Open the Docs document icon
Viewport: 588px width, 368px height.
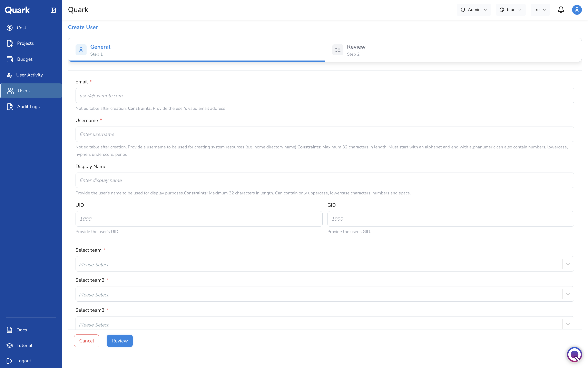point(9,330)
